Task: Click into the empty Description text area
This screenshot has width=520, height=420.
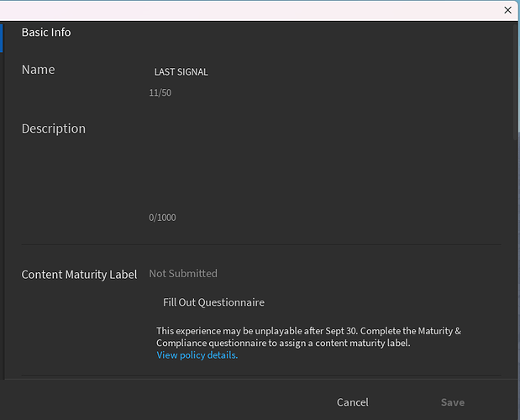Action: [323, 165]
